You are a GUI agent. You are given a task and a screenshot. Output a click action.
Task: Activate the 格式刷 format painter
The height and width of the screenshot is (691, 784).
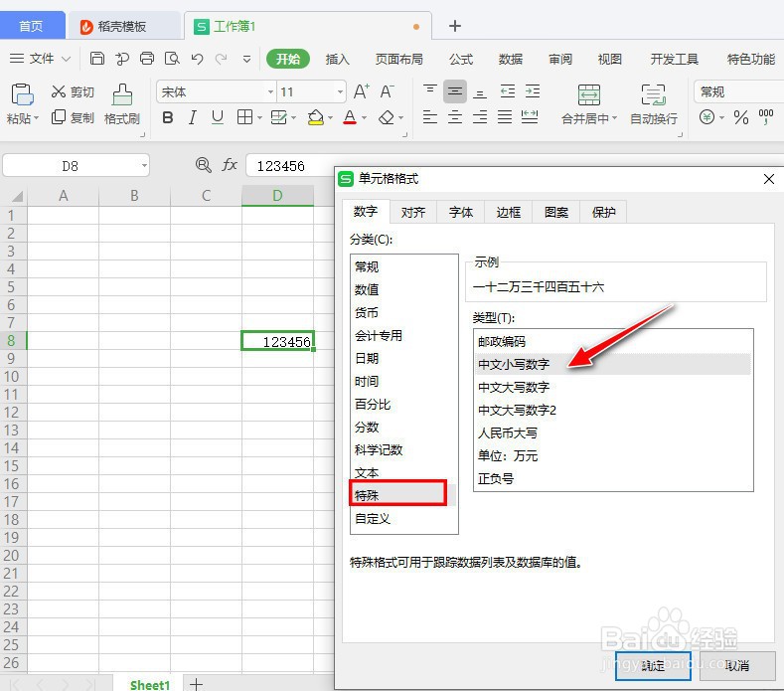122,104
